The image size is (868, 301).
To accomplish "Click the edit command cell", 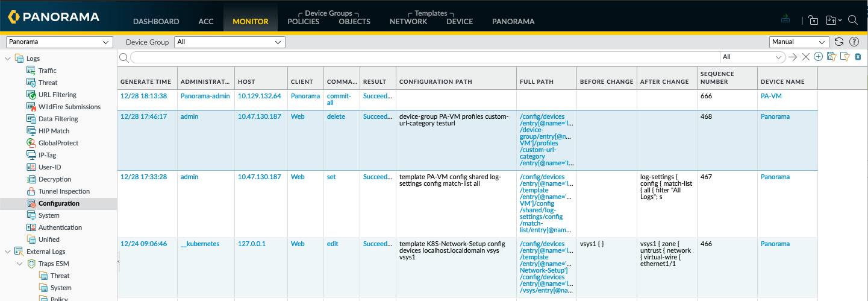I will [333, 244].
